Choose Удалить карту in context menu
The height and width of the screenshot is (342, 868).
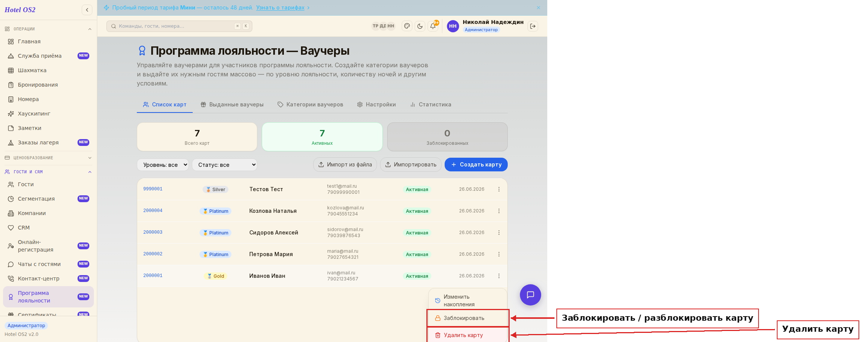click(x=468, y=335)
